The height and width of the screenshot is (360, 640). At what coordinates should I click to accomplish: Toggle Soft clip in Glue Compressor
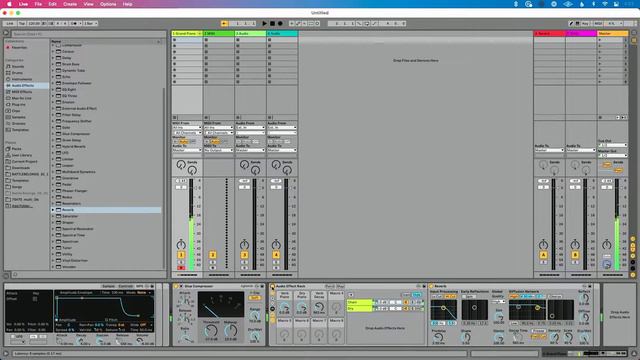(255, 298)
